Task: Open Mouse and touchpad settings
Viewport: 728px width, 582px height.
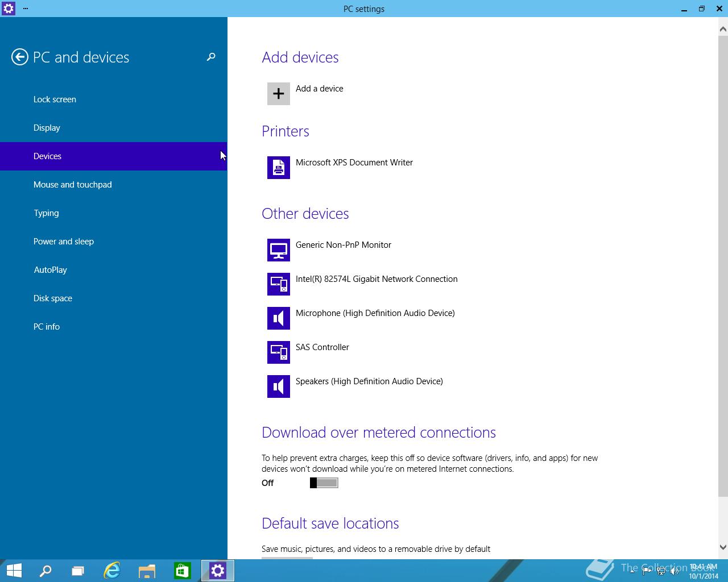Action: (114, 185)
